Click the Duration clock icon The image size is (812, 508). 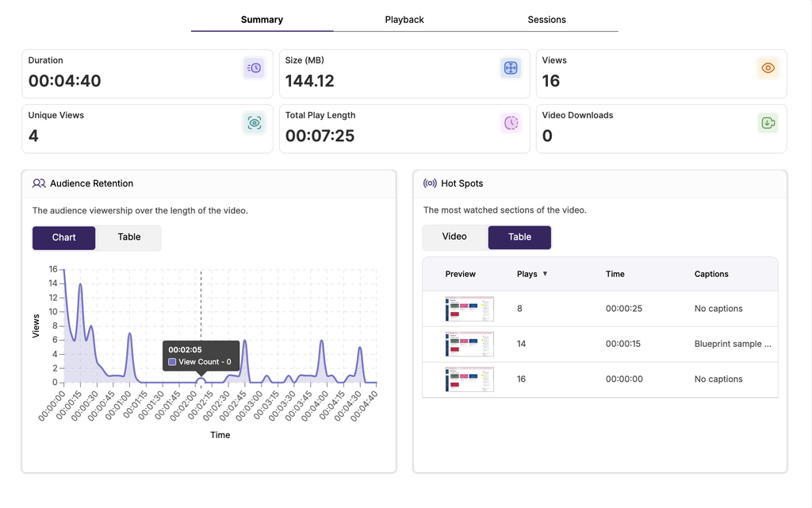[254, 68]
